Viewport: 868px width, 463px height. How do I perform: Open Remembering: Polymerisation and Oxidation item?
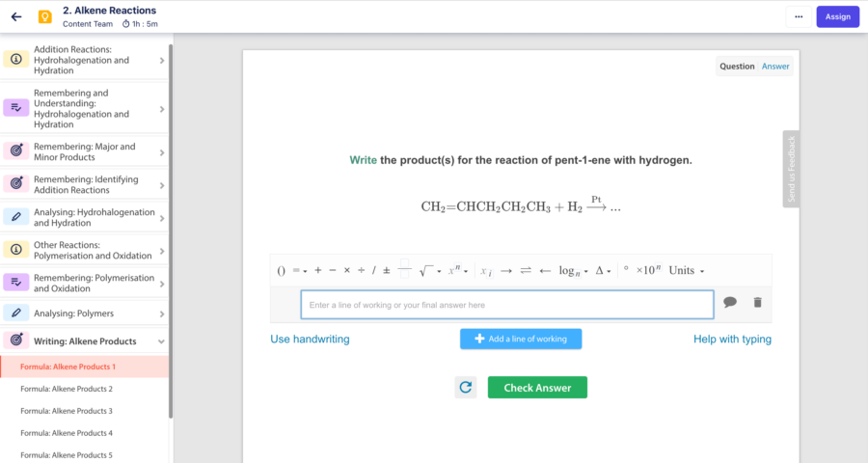pos(84,283)
